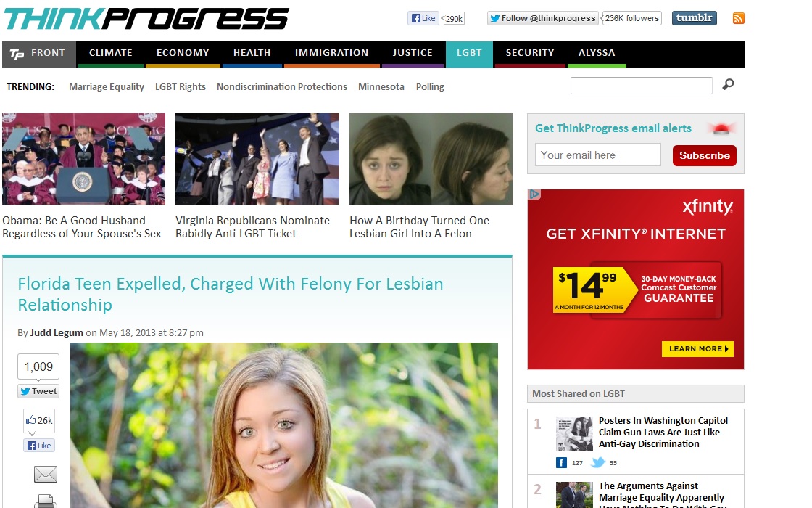The width and height of the screenshot is (812, 508).
Task: Click the search magnifier icon
Action: (728, 85)
